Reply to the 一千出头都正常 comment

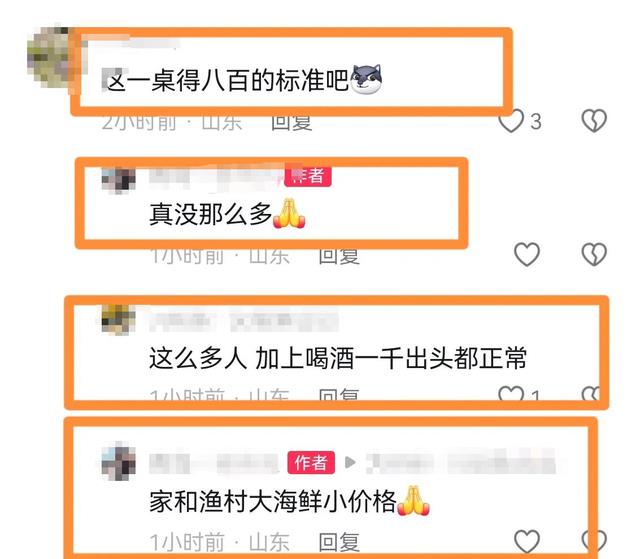tap(339, 394)
